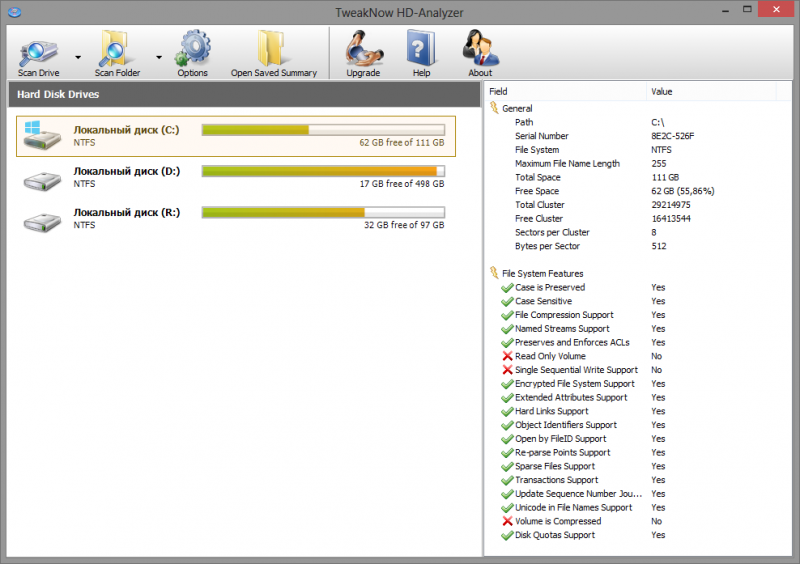Click the D: drive usage bar
The image size is (800, 564).
(323, 171)
